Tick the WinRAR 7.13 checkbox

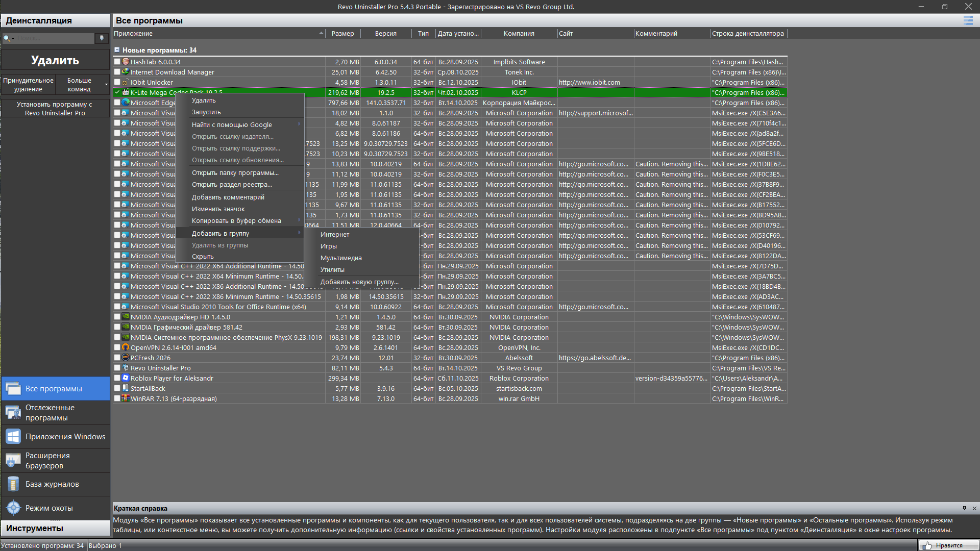point(117,398)
